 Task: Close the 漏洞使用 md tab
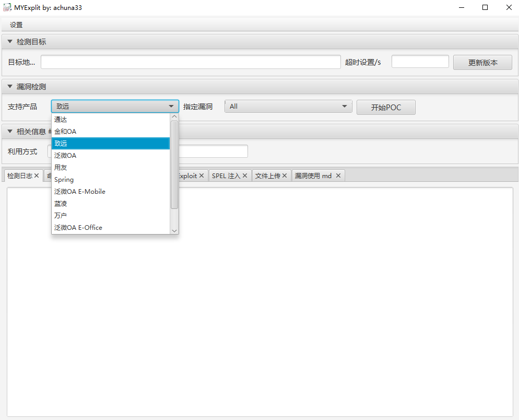338,176
